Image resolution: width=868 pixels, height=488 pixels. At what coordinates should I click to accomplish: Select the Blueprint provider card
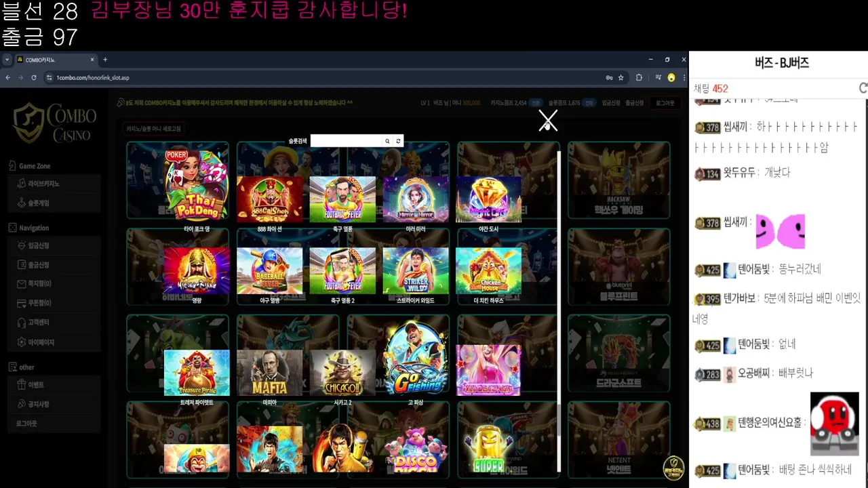tap(618, 266)
